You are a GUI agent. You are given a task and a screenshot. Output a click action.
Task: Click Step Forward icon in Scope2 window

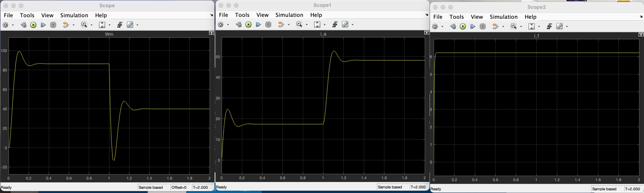click(x=472, y=27)
